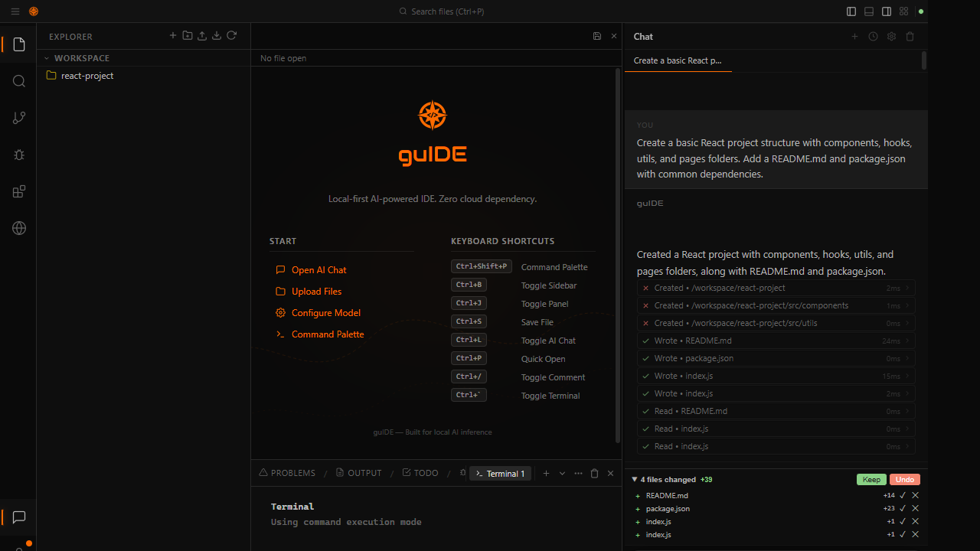Open Command Palette from the Start list
The image size is (980, 551).
[x=320, y=334]
